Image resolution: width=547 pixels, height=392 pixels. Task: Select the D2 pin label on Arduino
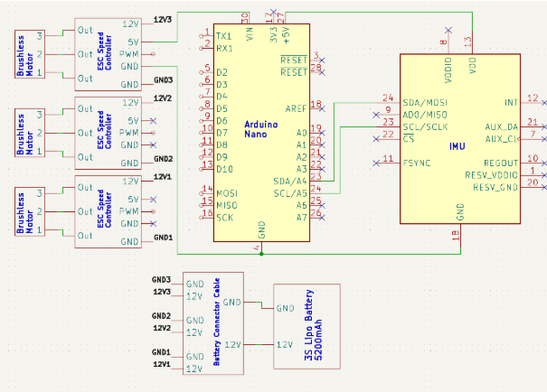pyautogui.click(x=222, y=72)
